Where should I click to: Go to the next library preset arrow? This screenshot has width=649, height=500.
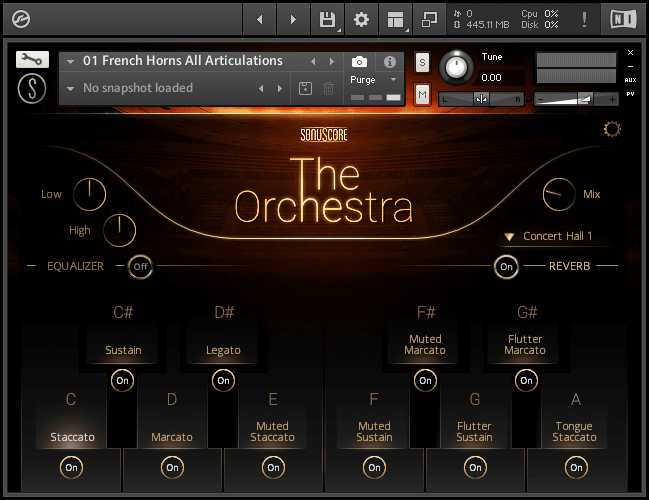pyautogui.click(x=293, y=19)
